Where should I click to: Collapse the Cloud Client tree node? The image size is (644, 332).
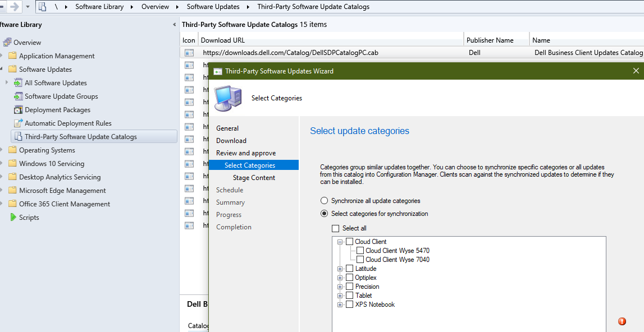point(340,242)
